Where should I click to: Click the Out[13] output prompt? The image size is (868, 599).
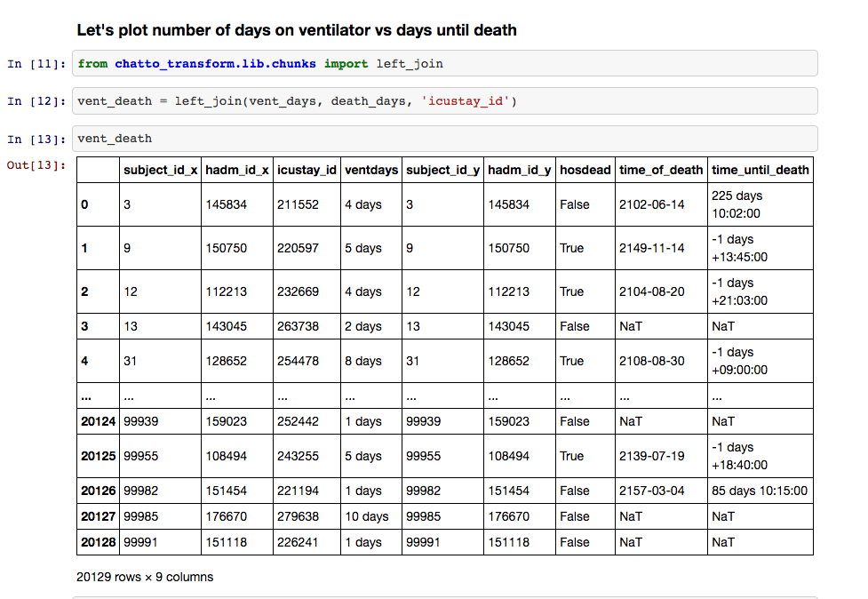(x=36, y=164)
